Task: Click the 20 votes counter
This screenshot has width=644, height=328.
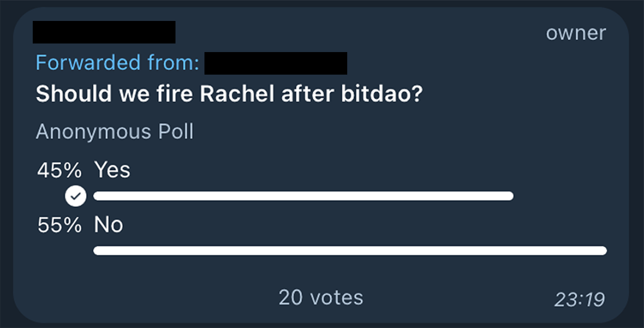Action: coord(321,297)
